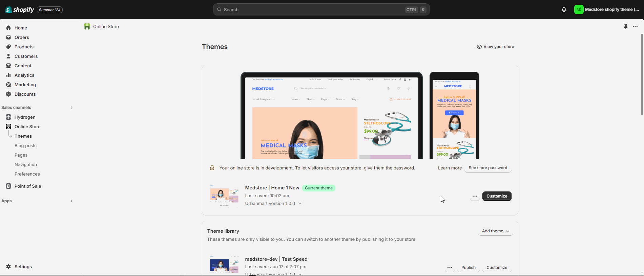The image size is (644, 276).
Task: Open the notifications bell
Action: (564, 9)
